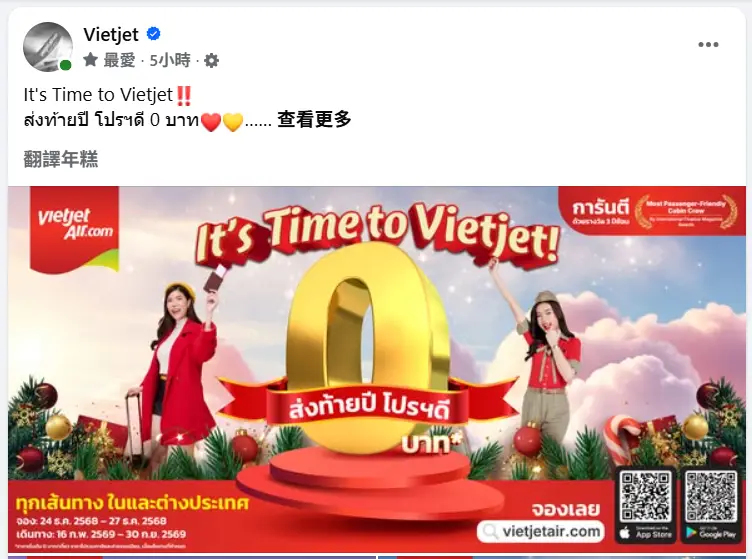Open the Vietjet profile picture
Viewport: 752px width, 559px height.
pos(48,47)
